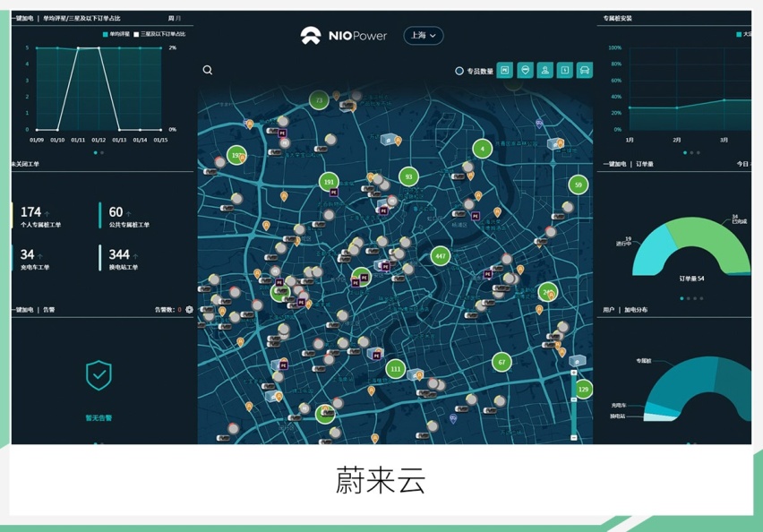Select map cluster marker 191
The height and width of the screenshot is (532, 763).
[x=329, y=182]
